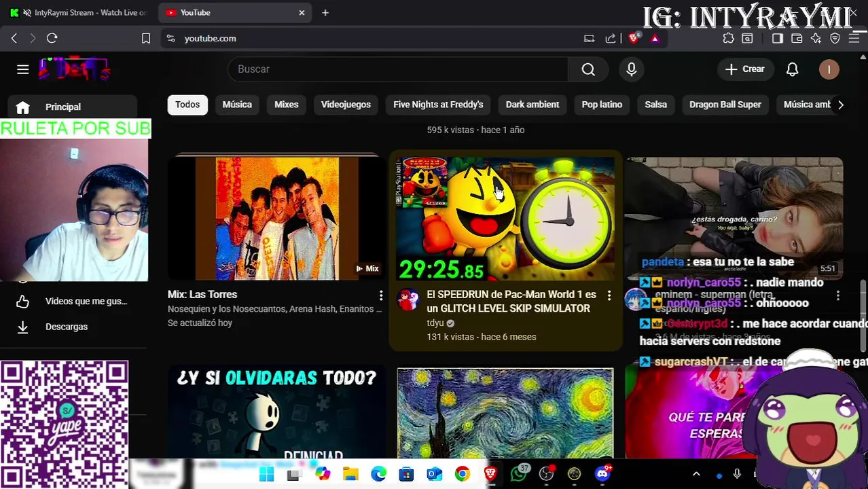The height and width of the screenshot is (489, 868).
Task: Open tdyu channel name link
Action: [435, 323]
